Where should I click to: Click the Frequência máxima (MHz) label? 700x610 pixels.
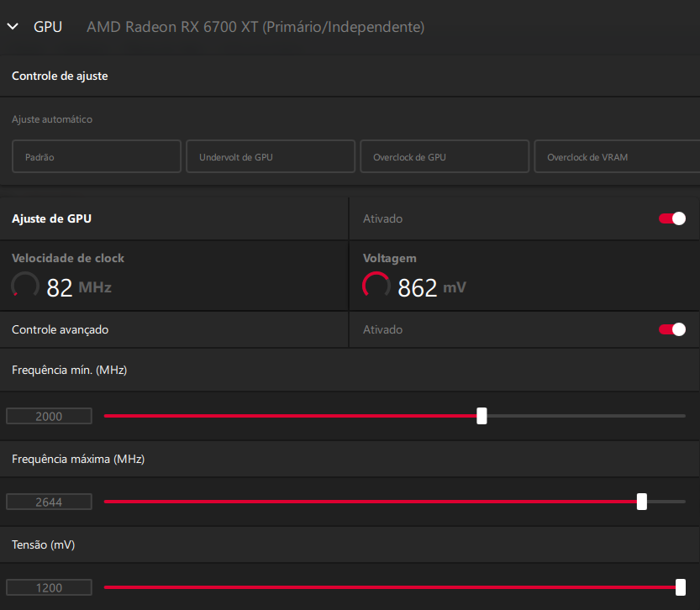coord(78,459)
